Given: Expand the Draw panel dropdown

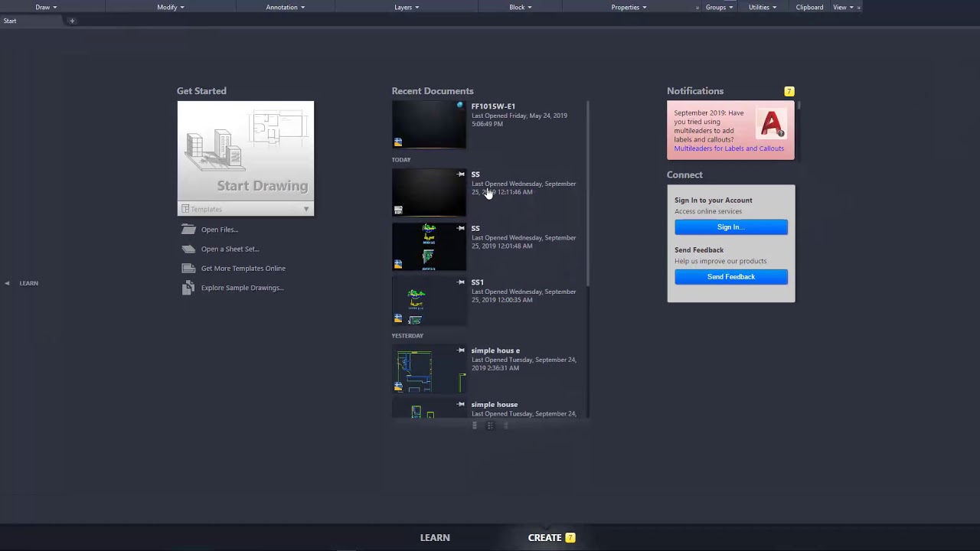Looking at the screenshot, I should click(x=46, y=7).
